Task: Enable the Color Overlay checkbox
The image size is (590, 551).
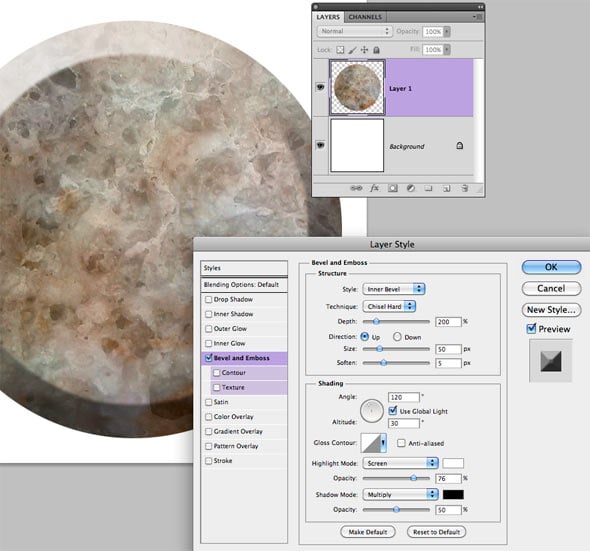Action: pos(208,417)
